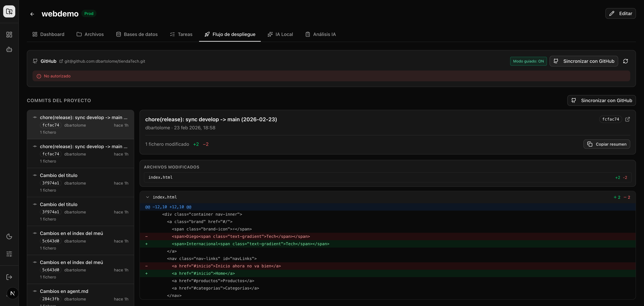Click the dashboard grid icon in sidebar
Image resolution: width=644 pixels, height=306 pixels.
point(9,35)
